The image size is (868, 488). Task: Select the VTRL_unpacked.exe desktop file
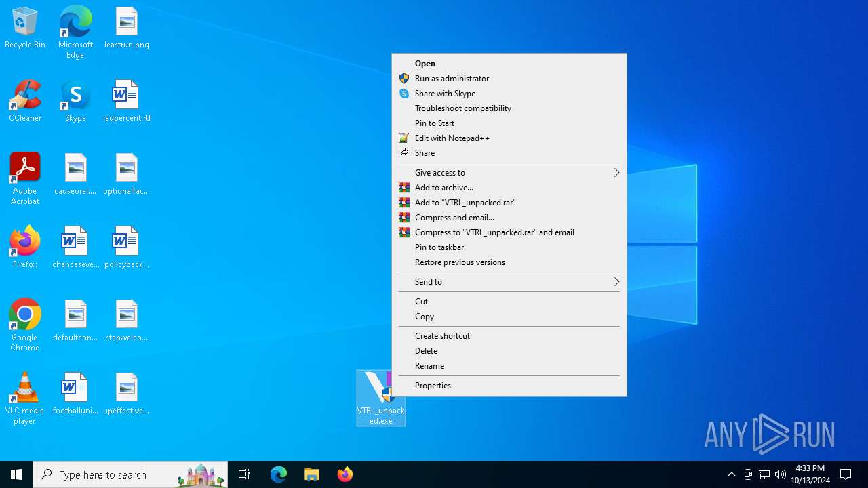381,399
